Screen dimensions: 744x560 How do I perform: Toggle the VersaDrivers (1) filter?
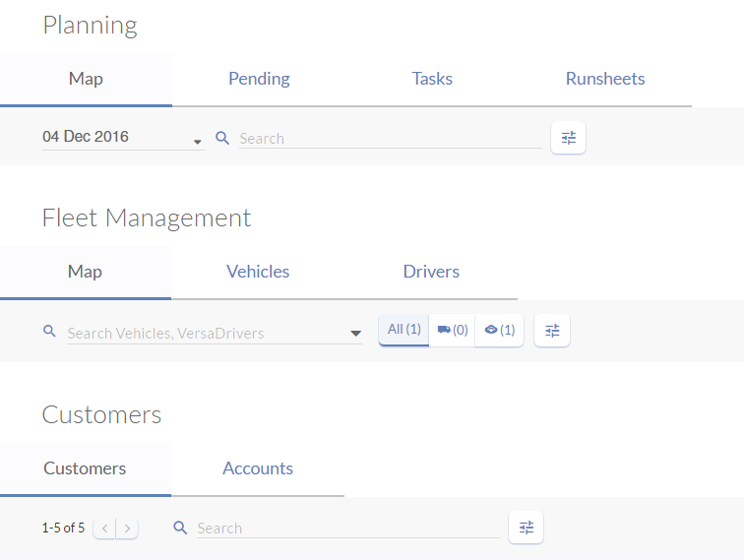500,330
